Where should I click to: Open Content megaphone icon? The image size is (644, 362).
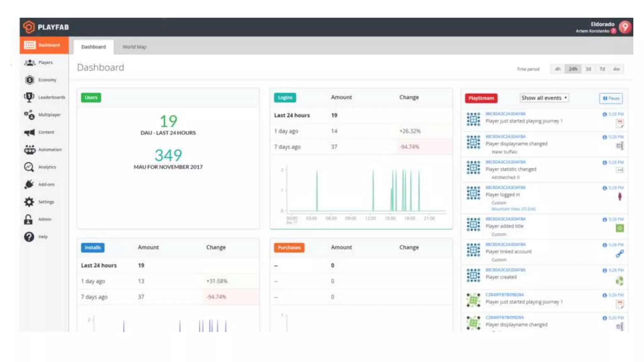coord(30,132)
